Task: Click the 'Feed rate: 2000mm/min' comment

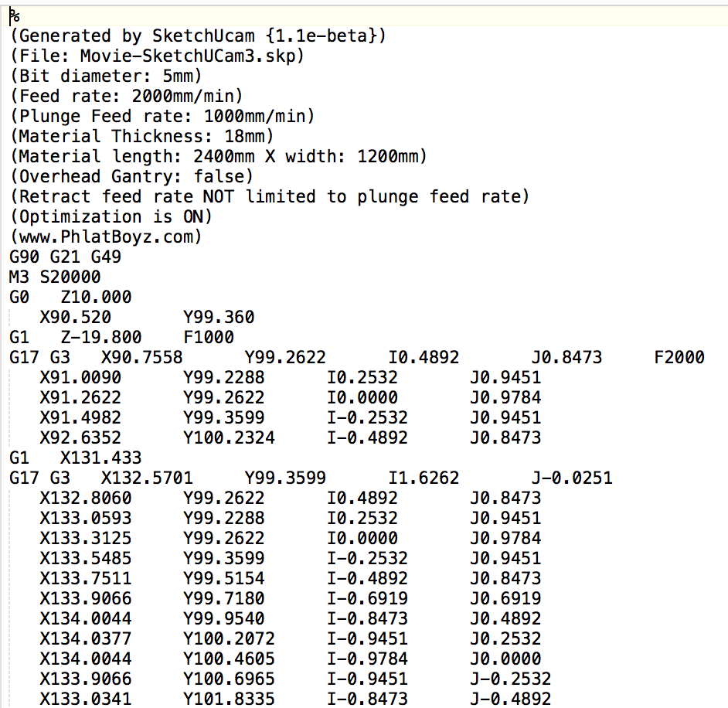Action: click(126, 97)
